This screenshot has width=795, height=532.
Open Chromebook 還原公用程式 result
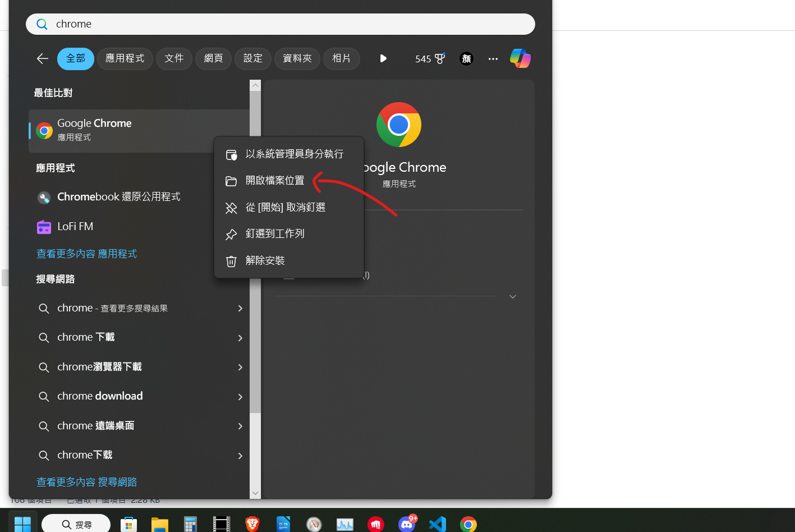[139, 197]
